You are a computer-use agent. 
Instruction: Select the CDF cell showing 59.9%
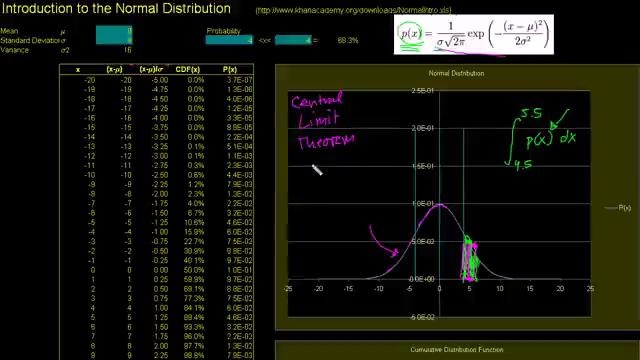[194, 280]
